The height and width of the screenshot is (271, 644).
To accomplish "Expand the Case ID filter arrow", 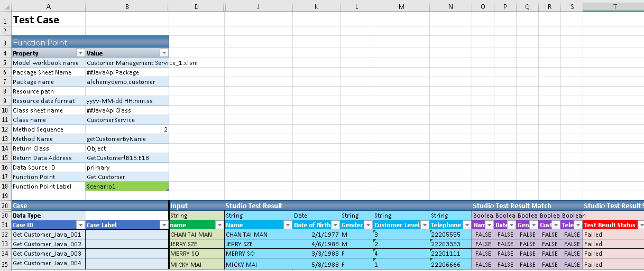I will point(80,225).
